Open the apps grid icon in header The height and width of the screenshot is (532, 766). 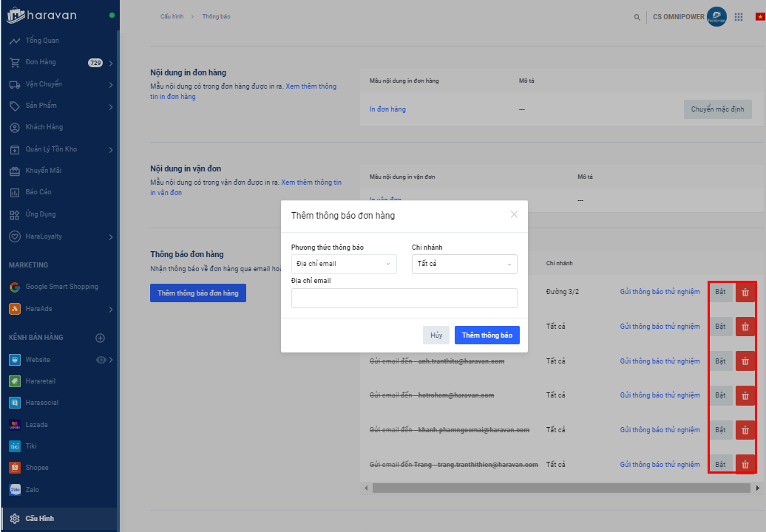point(739,17)
